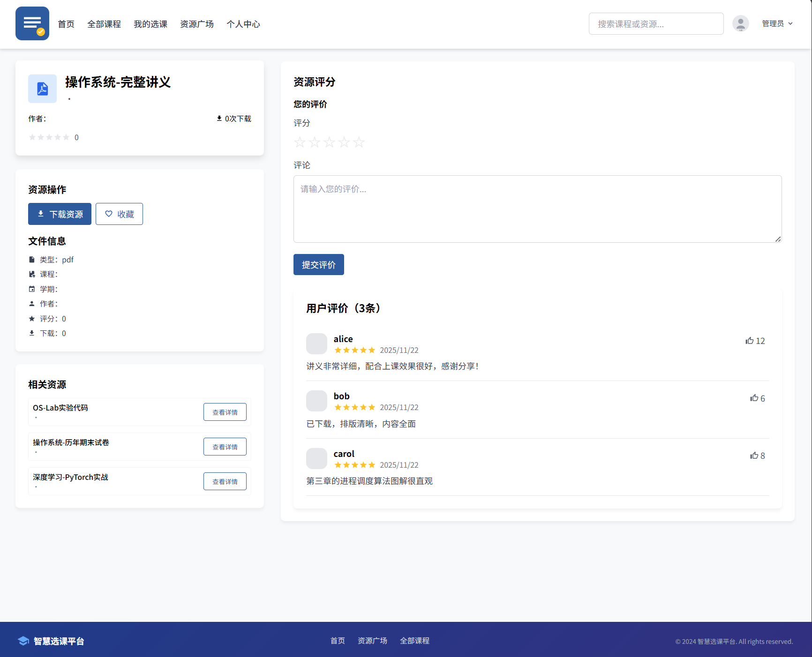Click related resource 操作系统-历年期末试卷 name
The image size is (812, 657).
pyautogui.click(x=71, y=442)
